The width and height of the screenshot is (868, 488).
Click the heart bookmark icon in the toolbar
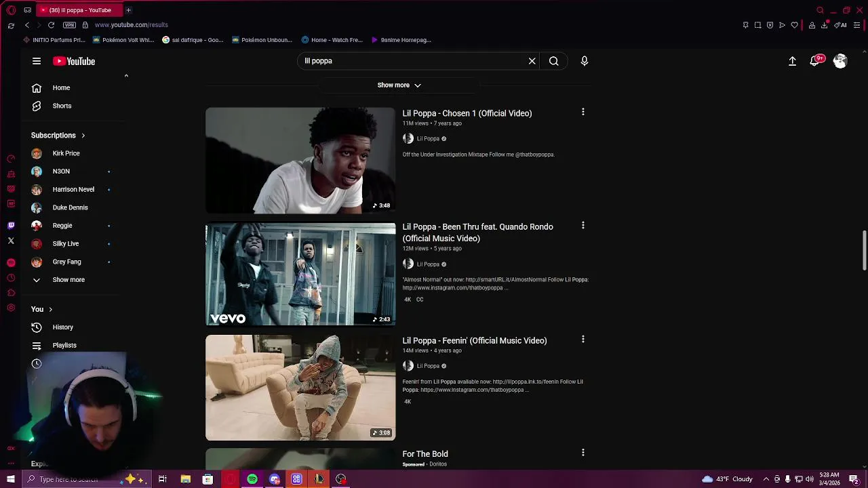point(795,25)
